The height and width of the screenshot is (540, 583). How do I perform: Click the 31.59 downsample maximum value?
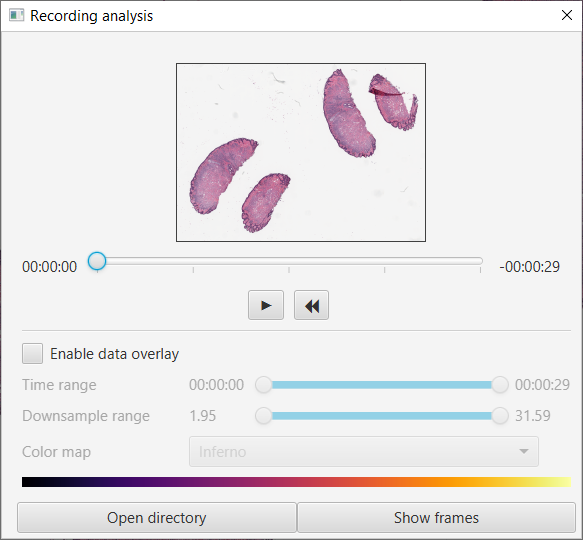[x=532, y=416]
